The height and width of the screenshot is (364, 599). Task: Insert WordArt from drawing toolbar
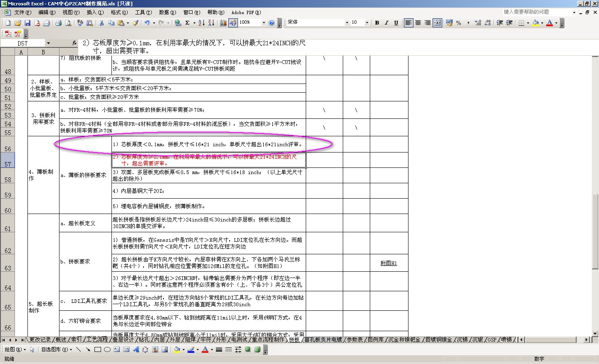(x=136, y=349)
